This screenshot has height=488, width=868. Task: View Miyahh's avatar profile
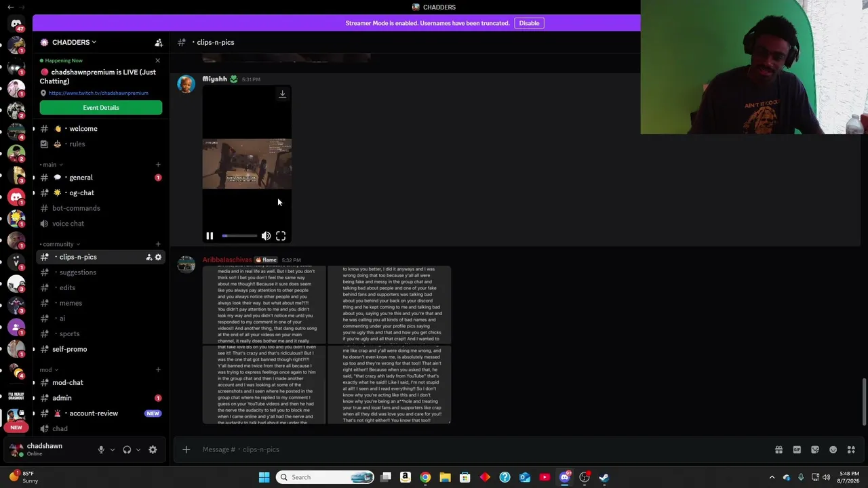(x=186, y=84)
